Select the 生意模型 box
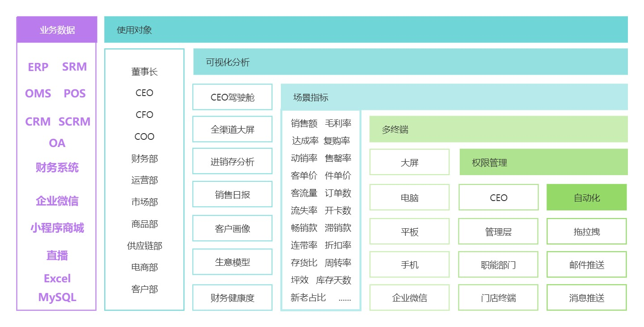Image resolution: width=644 pixels, height=327 pixels. (x=233, y=262)
